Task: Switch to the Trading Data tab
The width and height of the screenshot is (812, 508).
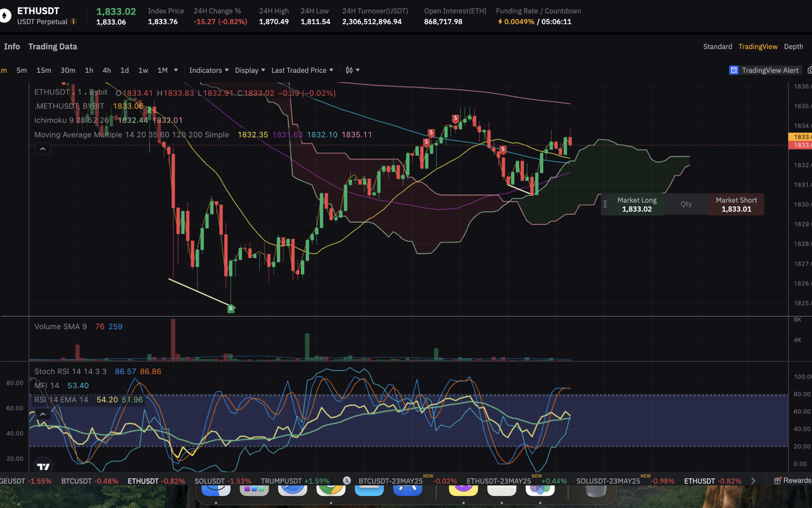Action: (x=53, y=46)
